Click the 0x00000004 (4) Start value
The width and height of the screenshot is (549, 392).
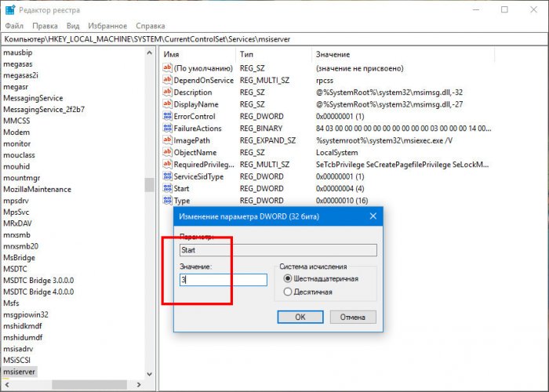[x=340, y=189]
